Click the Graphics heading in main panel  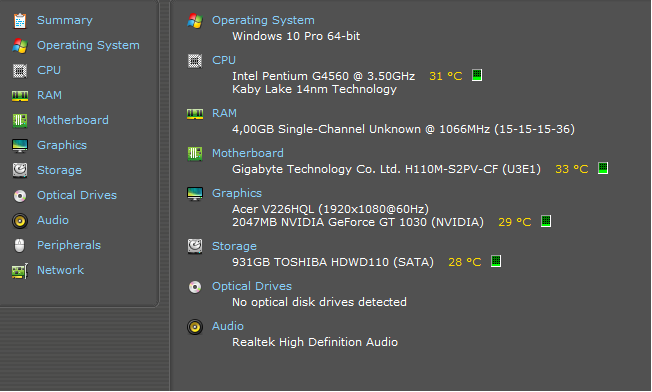(x=237, y=193)
